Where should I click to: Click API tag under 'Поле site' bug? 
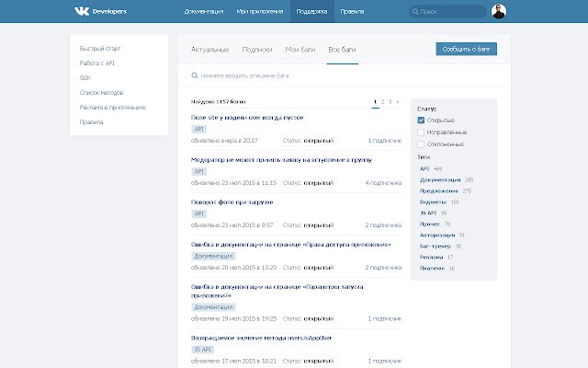pyautogui.click(x=198, y=129)
